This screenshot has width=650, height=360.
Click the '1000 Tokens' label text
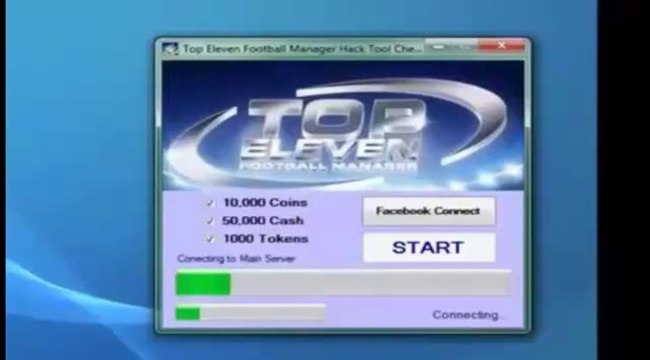[x=266, y=239]
